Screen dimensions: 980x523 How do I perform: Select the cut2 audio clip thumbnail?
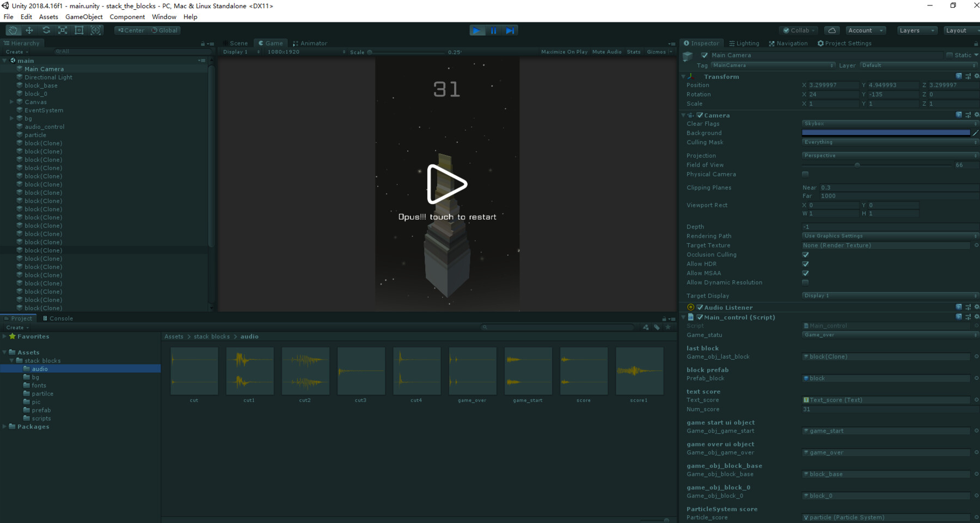pos(305,371)
